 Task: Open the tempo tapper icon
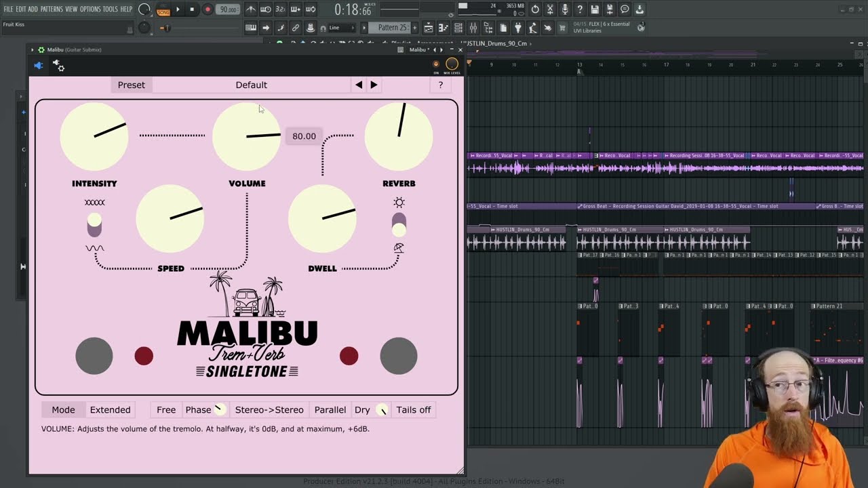tap(533, 28)
